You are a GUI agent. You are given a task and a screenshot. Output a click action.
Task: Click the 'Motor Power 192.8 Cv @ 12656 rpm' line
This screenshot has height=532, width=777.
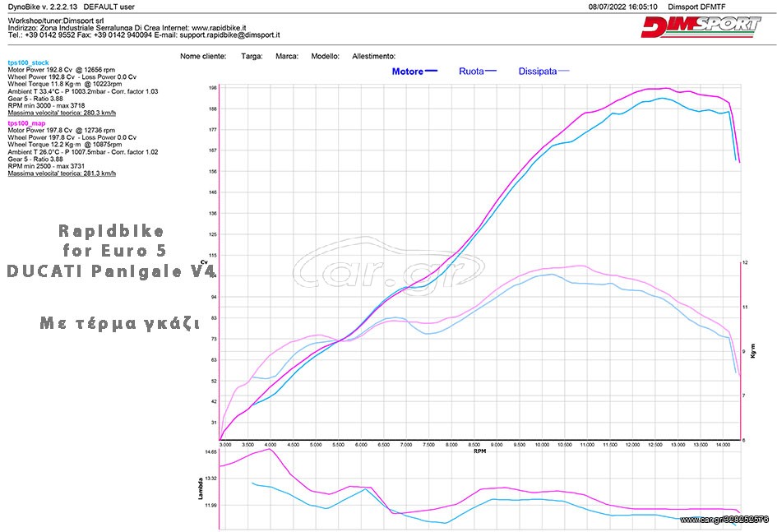tap(62, 70)
